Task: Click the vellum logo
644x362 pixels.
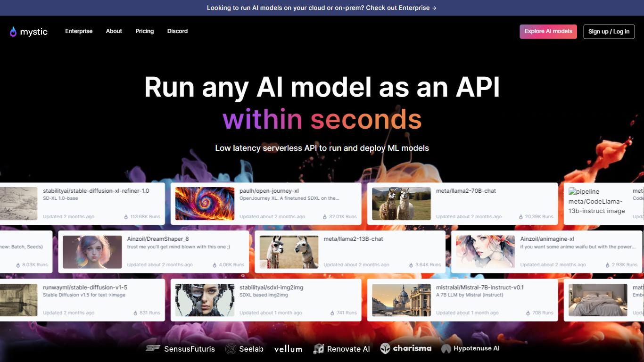Action: click(x=288, y=349)
